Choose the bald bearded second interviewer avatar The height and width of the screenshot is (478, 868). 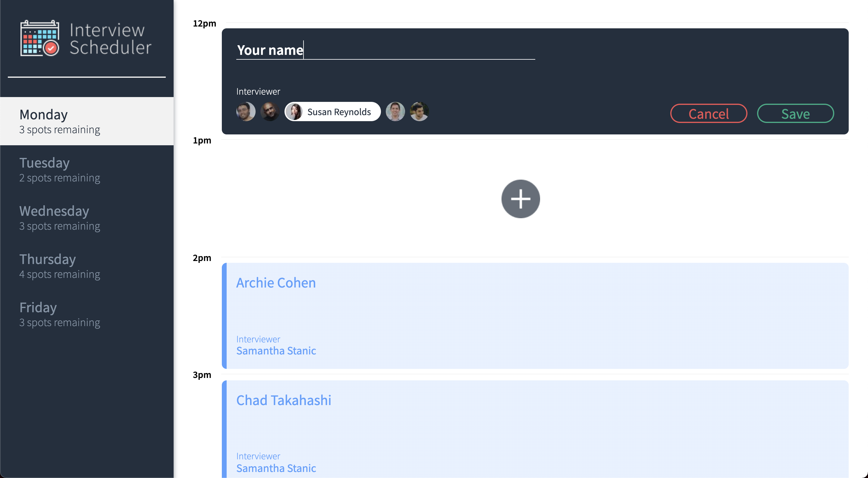[x=269, y=112]
